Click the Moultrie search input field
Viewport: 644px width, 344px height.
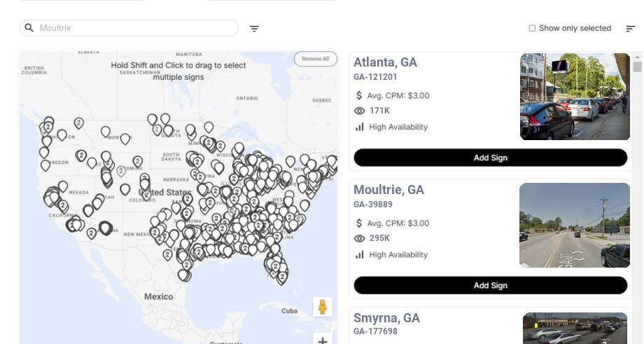136,28
